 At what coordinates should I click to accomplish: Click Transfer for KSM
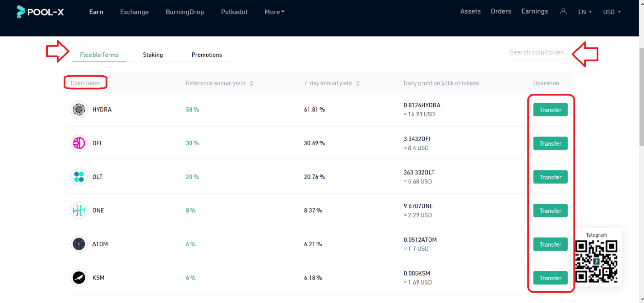tap(550, 278)
